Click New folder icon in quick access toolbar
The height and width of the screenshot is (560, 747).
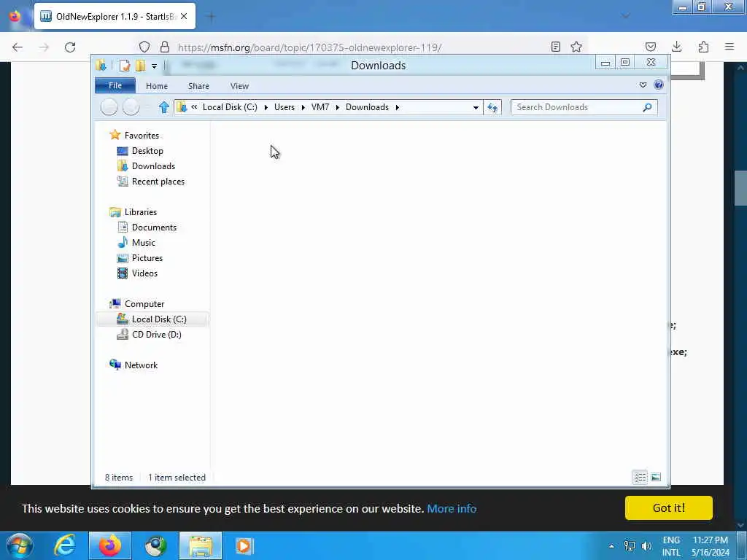(141, 66)
